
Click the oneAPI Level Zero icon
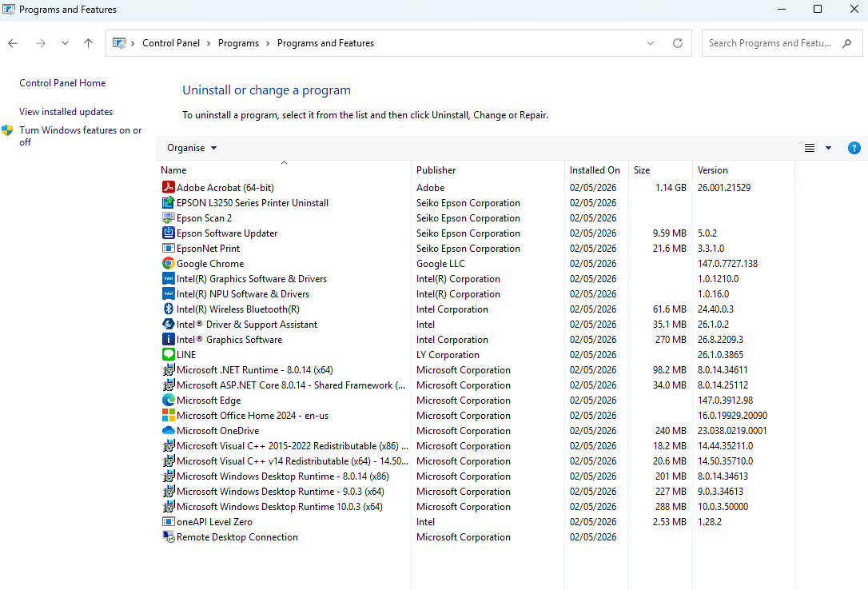[x=169, y=521]
